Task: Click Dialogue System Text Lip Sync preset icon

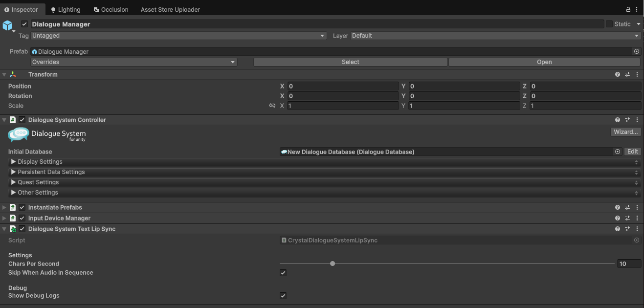Action: (x=627, y=229)
